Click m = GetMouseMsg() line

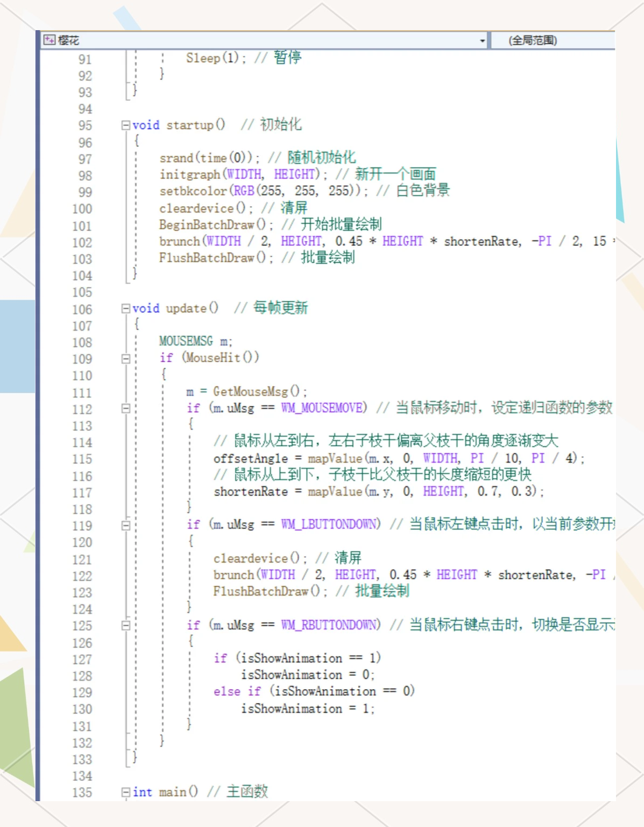pos(246,391)
